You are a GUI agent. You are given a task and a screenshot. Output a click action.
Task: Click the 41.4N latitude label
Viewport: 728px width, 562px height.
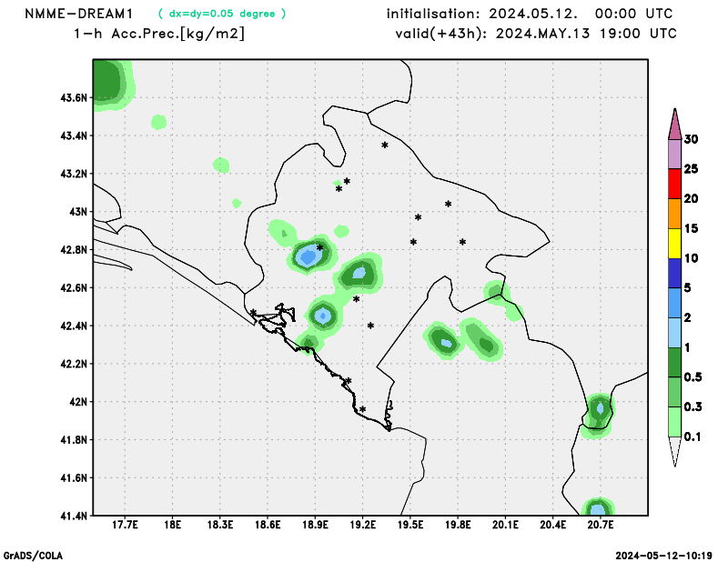74,516
